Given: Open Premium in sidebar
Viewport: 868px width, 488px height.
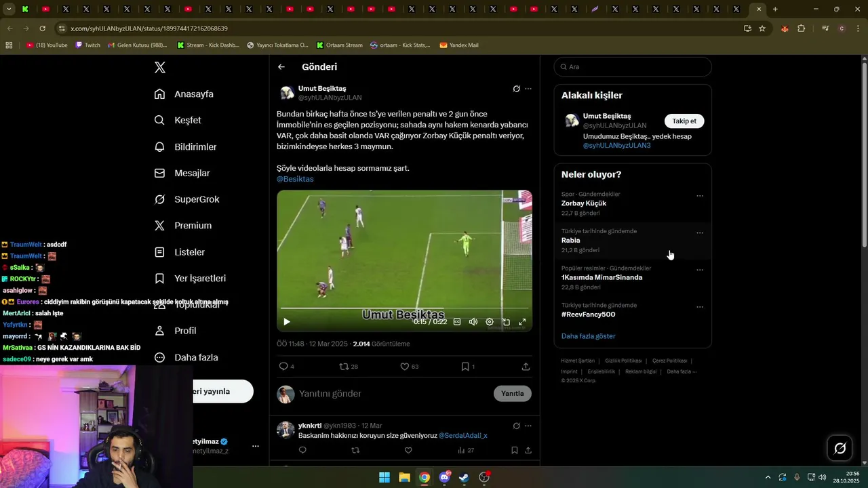Looking at the screenshot, I should pyautogui.click(x=182, y=226).
